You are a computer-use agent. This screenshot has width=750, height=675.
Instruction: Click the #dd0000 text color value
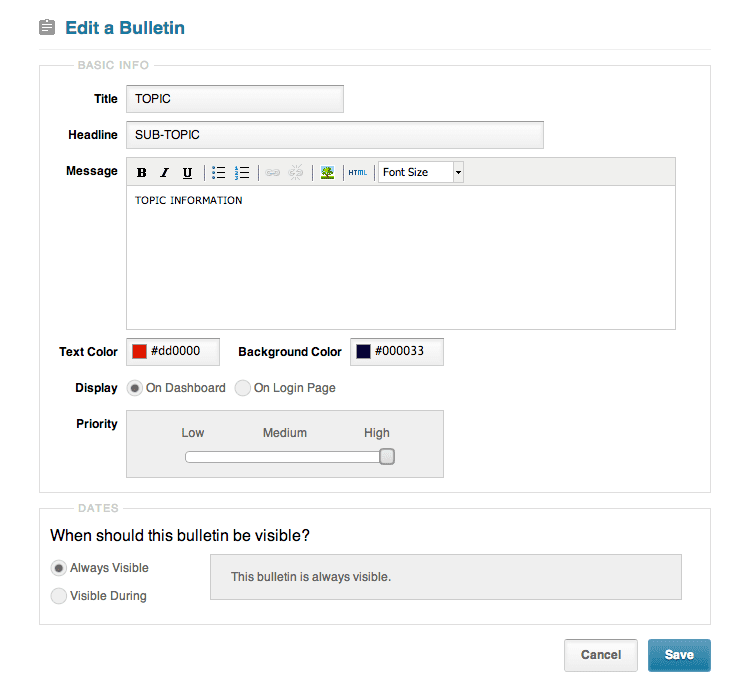[x=176, y=351]
